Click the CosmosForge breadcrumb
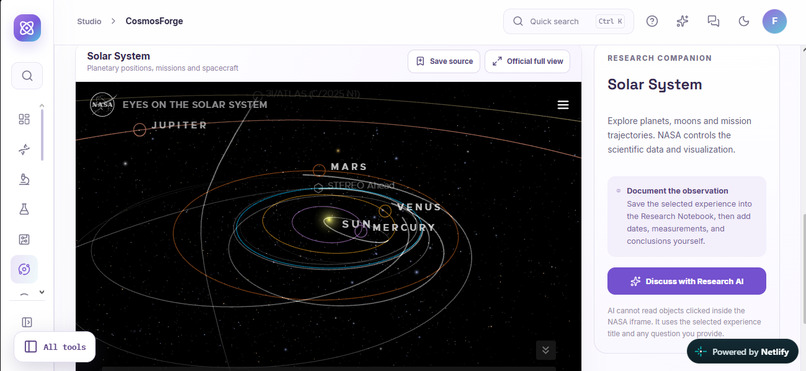 point(154,21)
